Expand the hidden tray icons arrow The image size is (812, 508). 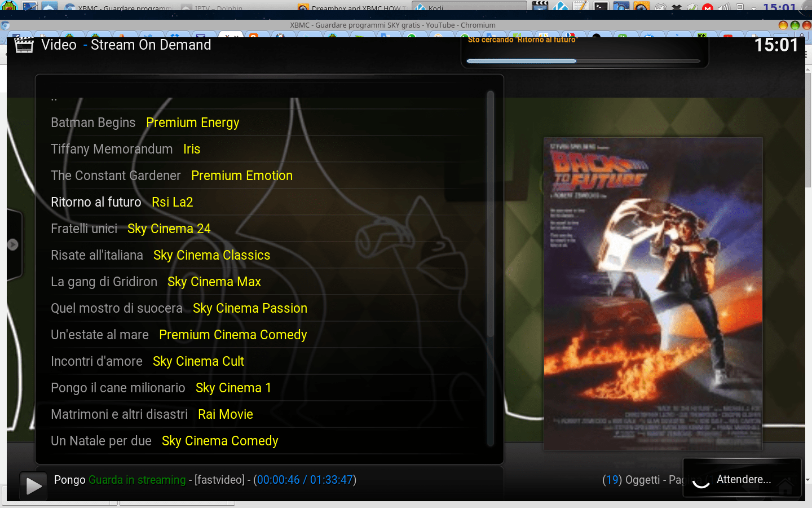point(754,8)
